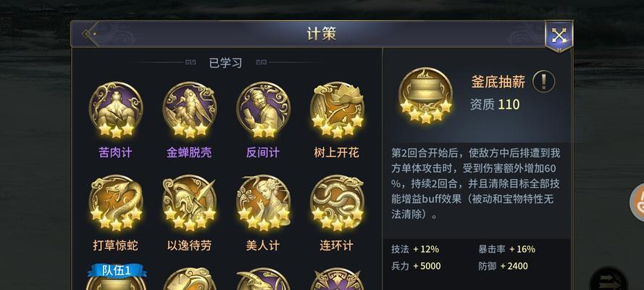Select the partially visible purple emblem icon
The image size is (644, 290).
(337, 279)
